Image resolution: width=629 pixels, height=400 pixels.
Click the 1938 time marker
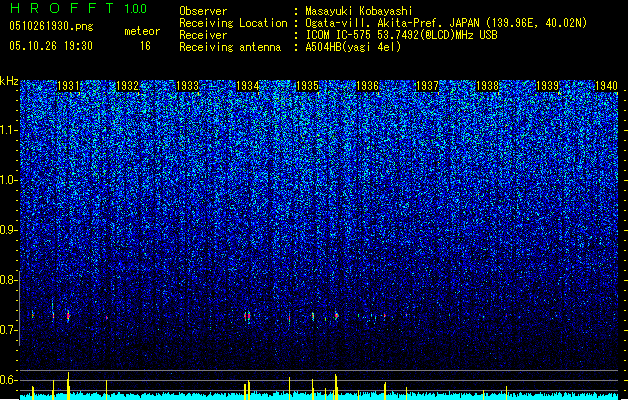487,86
